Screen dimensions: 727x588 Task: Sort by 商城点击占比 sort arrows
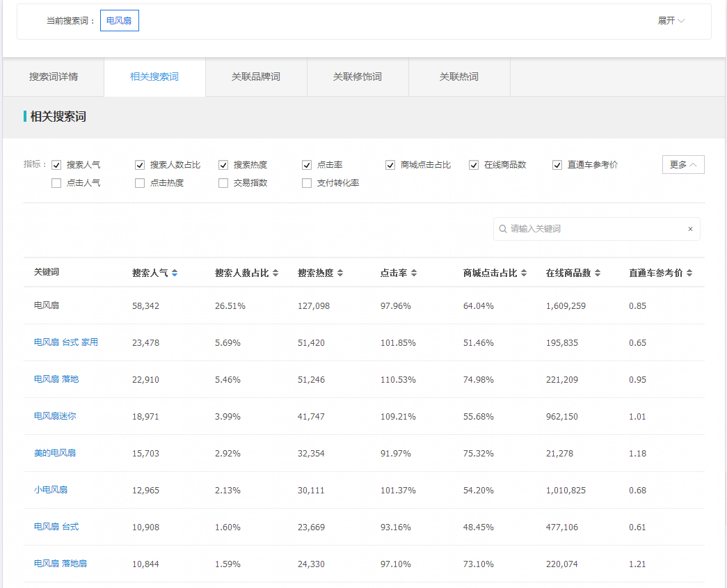click(523, 273)
